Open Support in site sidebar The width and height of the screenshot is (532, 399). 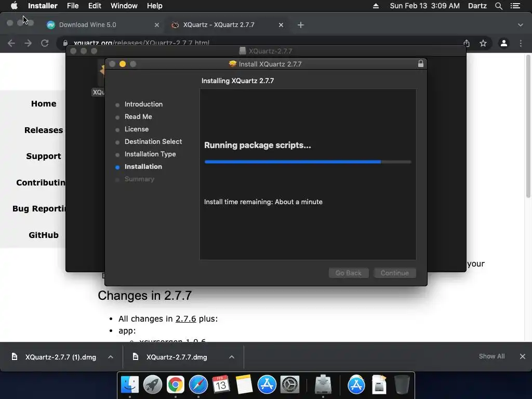point(44,156)
